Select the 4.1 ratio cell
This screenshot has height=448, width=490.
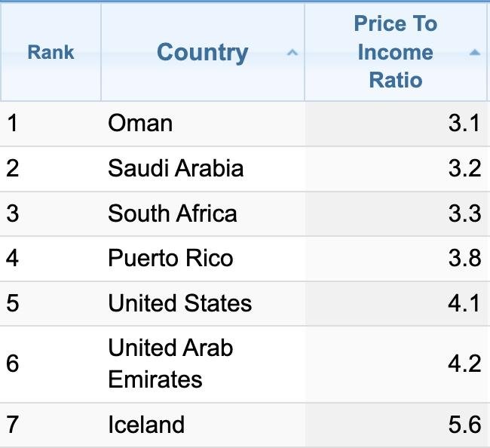click(x=464, y=303)
